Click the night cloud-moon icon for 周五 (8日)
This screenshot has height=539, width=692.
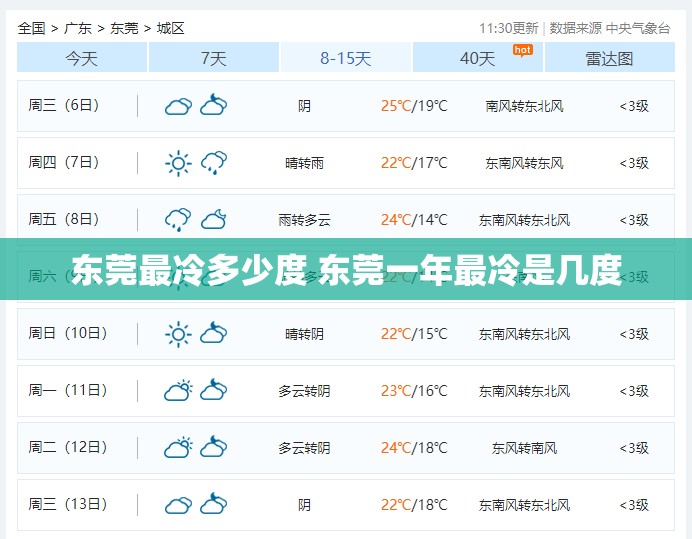[214, 219]
